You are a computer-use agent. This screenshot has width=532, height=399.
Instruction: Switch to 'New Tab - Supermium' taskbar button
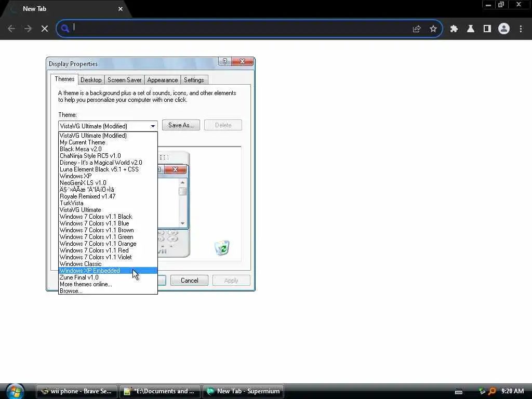(x=243, y=391)
